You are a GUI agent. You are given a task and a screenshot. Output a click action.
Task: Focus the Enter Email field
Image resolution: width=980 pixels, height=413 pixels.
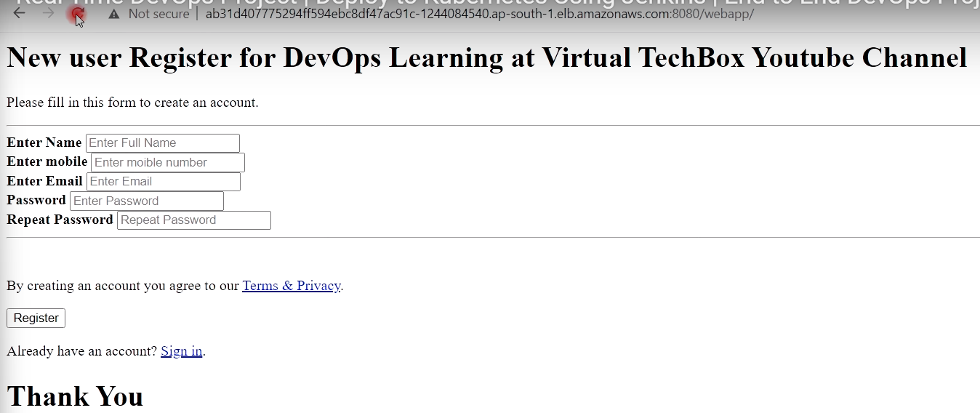point(164,182)
